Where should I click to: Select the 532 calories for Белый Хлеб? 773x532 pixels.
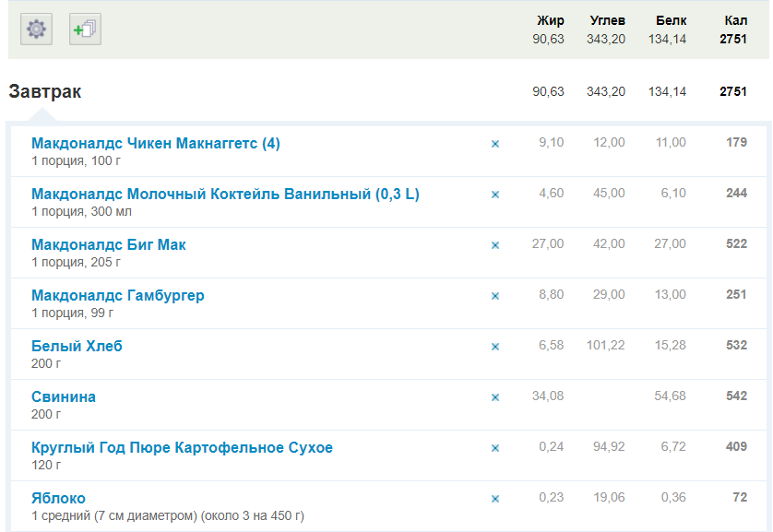(736, 346)
